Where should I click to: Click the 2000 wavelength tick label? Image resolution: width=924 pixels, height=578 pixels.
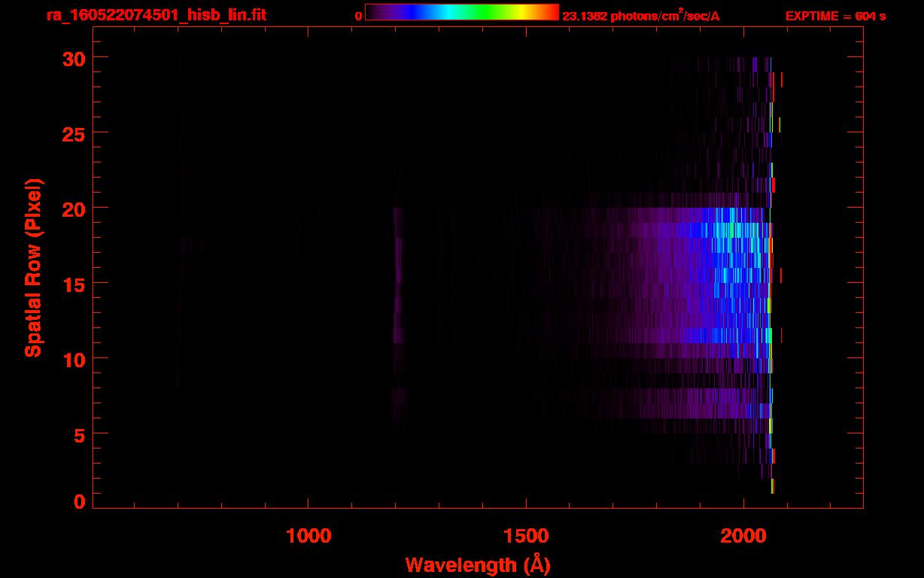click(x=743, y=536)
